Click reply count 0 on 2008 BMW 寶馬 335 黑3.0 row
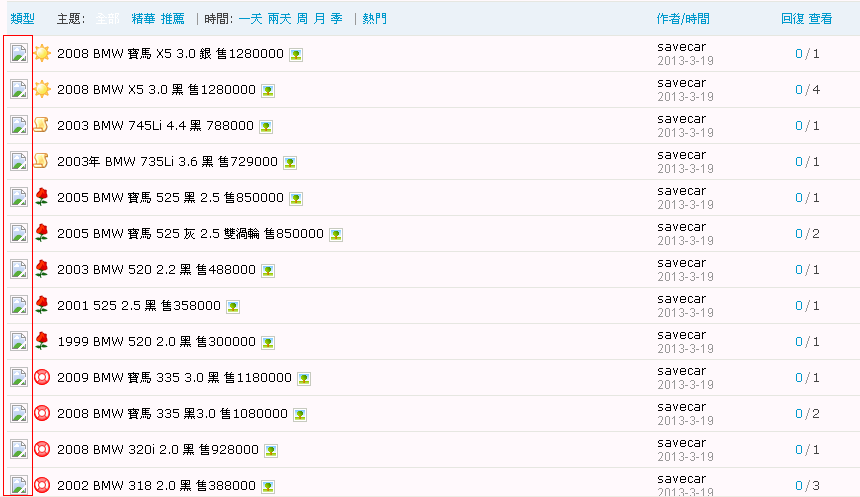This screenshot has width=860, height=497. pyautogui.click(x=799, y=414)
